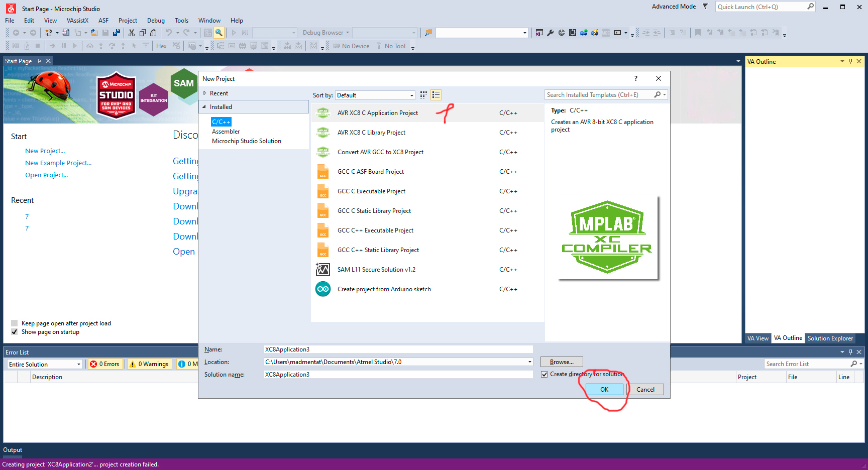The image size is (868, 470).
Task: Click No Tool indicator in toolbar
Action: coord(390,46)
